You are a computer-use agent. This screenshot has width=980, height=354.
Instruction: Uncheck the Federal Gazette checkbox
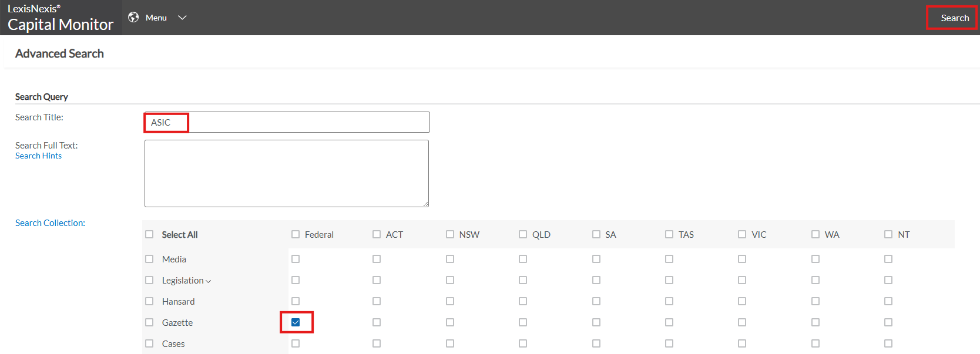tap(296, 322)
